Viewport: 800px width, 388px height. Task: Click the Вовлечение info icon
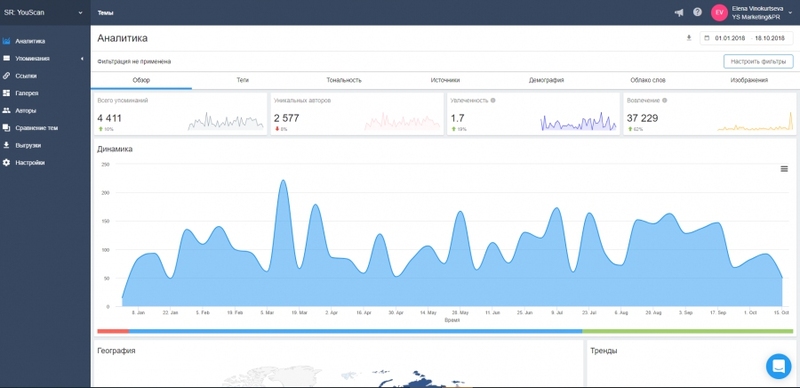pos(664,101)
